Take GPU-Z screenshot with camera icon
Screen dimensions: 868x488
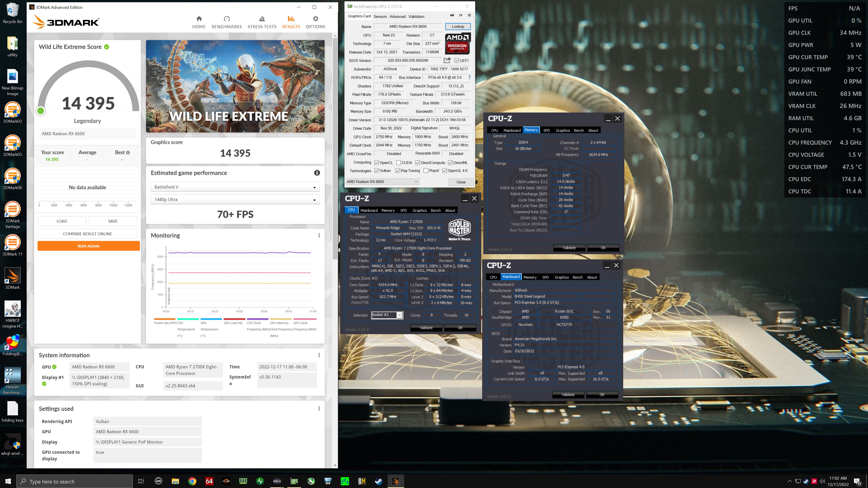click(x=452, y=15)
